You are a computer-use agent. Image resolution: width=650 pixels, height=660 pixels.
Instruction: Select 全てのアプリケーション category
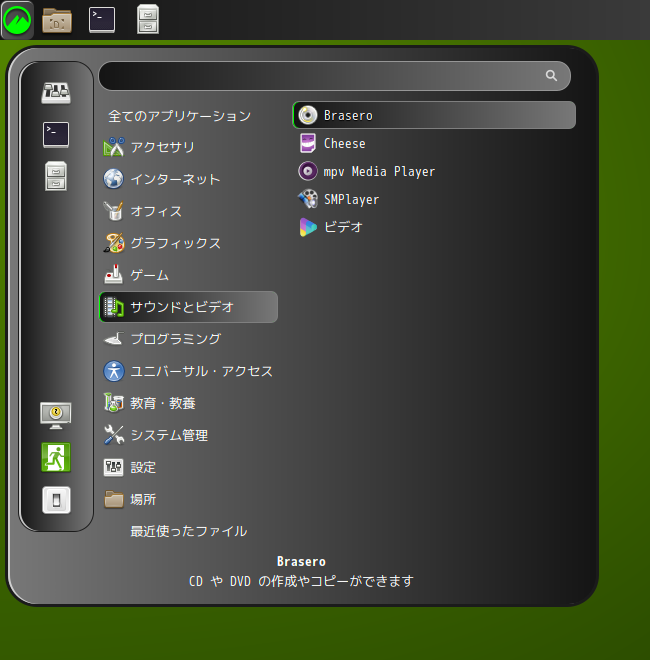pyautogui.click(x=180, y=116)
